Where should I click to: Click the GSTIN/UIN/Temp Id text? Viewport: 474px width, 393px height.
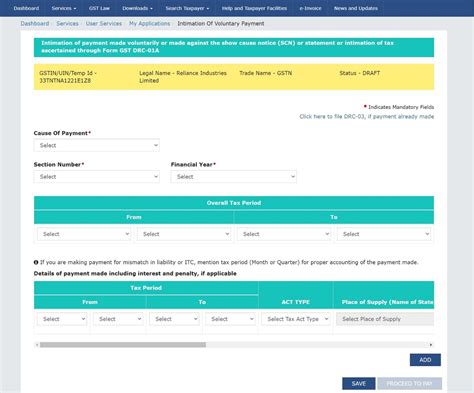pos(68,77)
